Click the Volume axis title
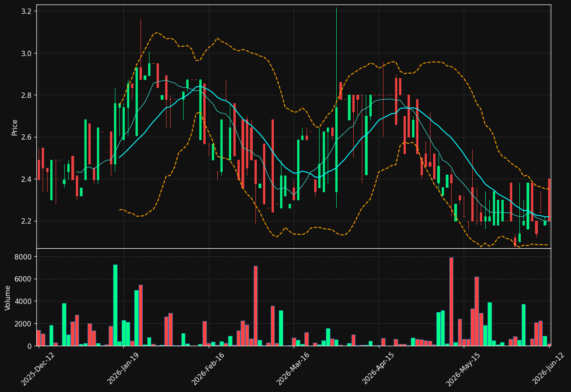 pyautogui.click(x=8, y=297)
